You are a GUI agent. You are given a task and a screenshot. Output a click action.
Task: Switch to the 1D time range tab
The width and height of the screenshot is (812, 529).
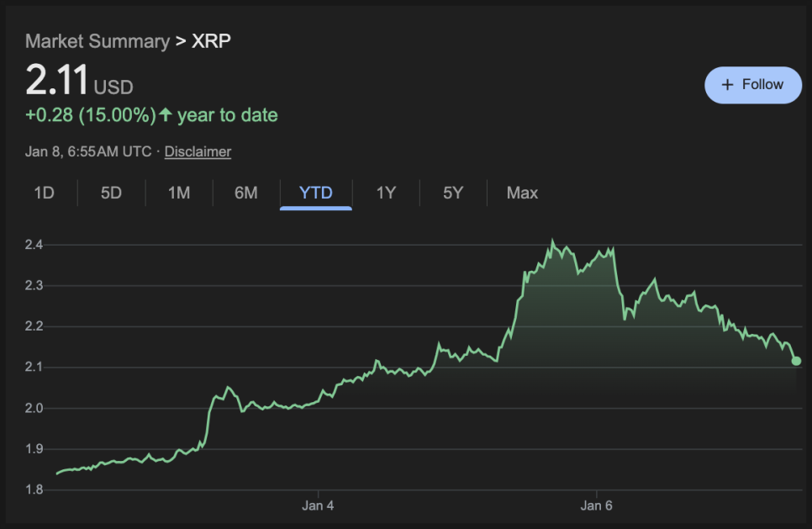point(44,193)
